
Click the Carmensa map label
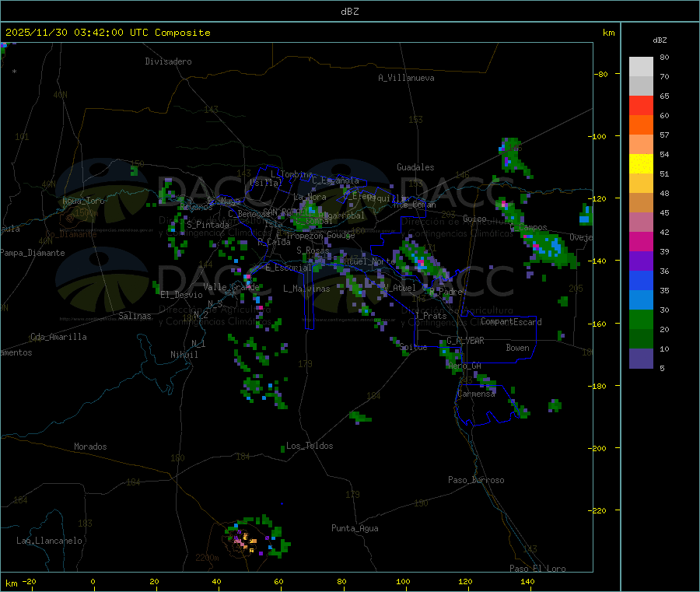click(x=476, y=394)
